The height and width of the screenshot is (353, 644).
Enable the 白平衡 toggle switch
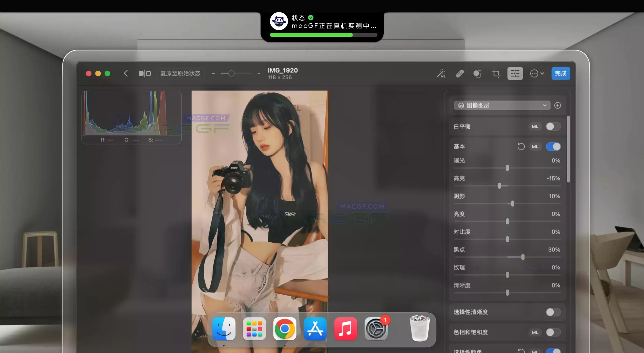[553, 126]
